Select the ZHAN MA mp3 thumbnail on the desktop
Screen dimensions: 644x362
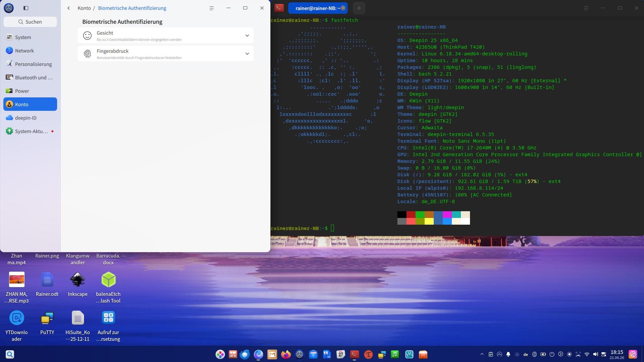coord(16,279)
